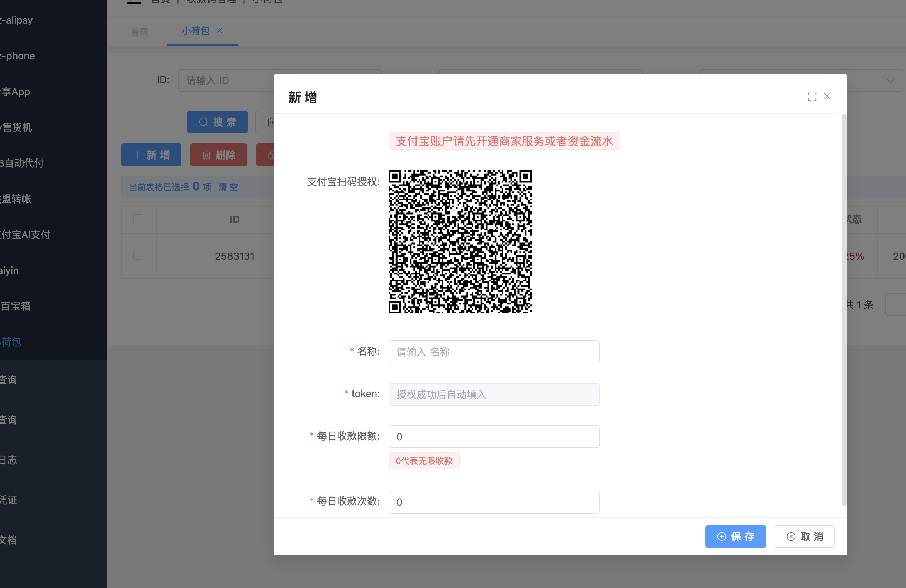Click the plus icon on 保存 button
Screen dimensions: 906x588
[721, 536]
